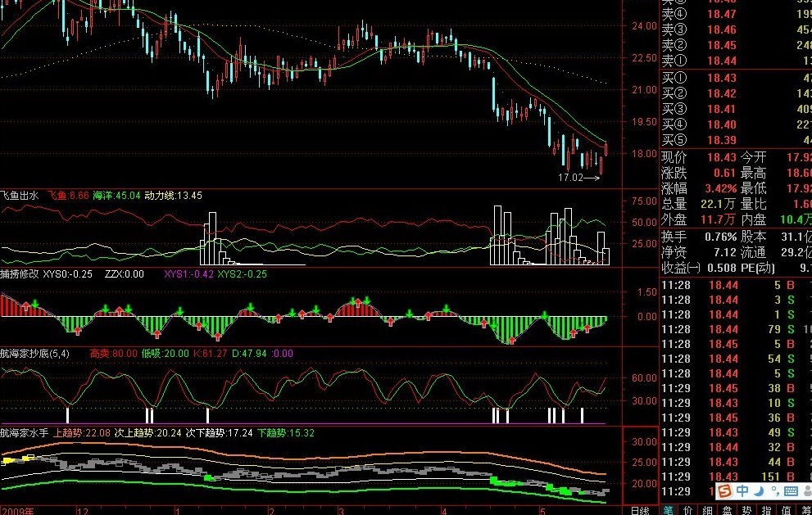Screen dimensions: 812x515
Task: Open the 细 detail tab
Action: [x=706, y=509]
